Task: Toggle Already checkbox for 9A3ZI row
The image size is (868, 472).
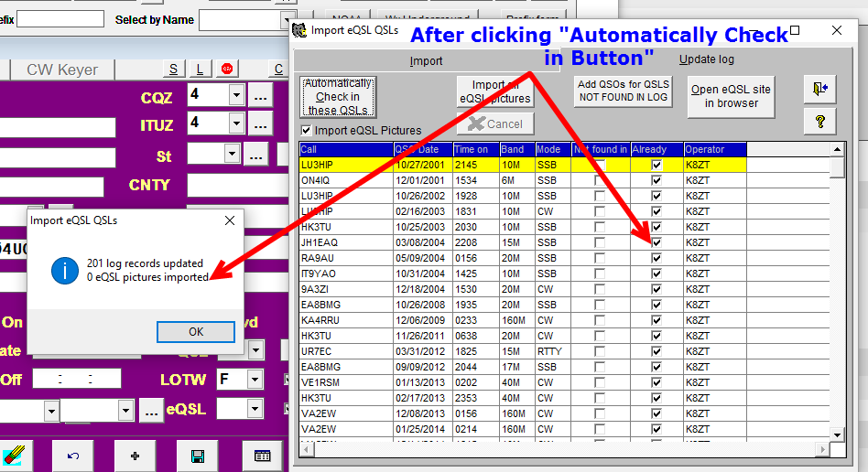Action: click(x=656, y=289)
